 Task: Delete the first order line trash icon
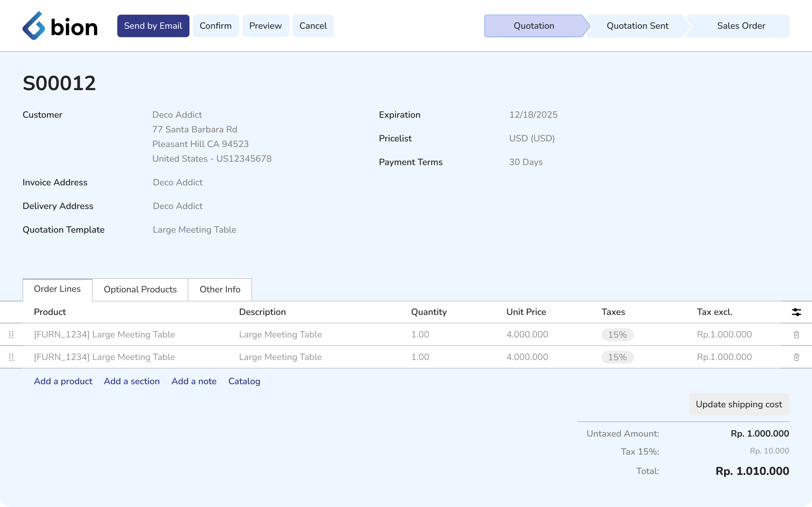click(x=796, y=334)
